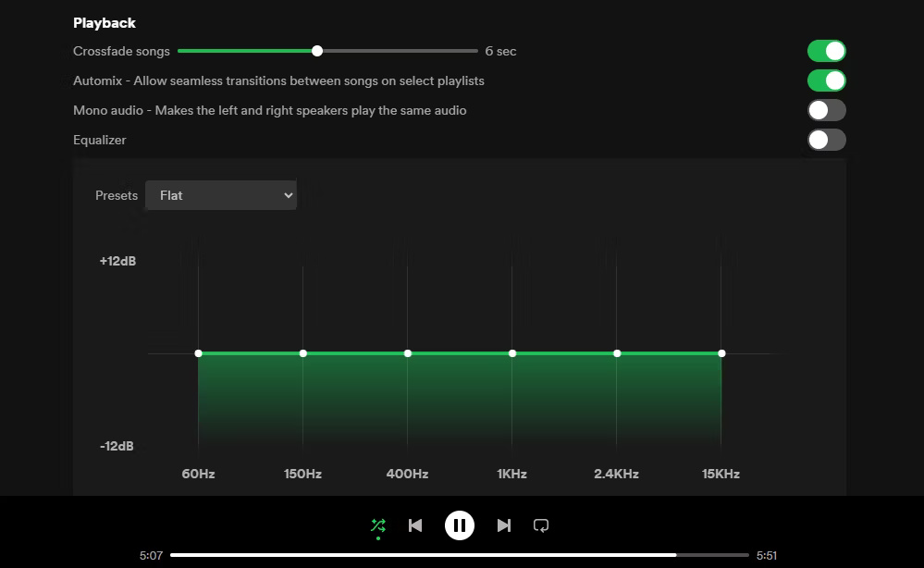Disable the Automix seamless transitions toggle
Viewport: 924px width, 568px height.
[x=826, y=80]
